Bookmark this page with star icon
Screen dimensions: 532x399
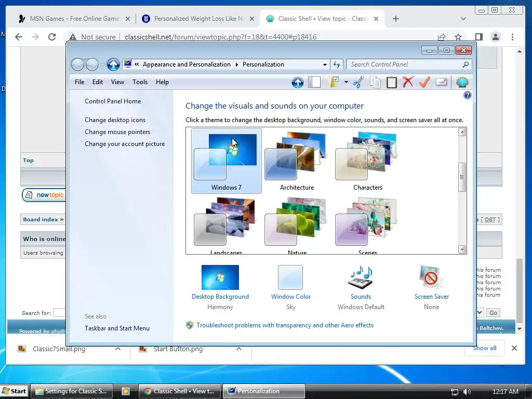coord(458,37)
